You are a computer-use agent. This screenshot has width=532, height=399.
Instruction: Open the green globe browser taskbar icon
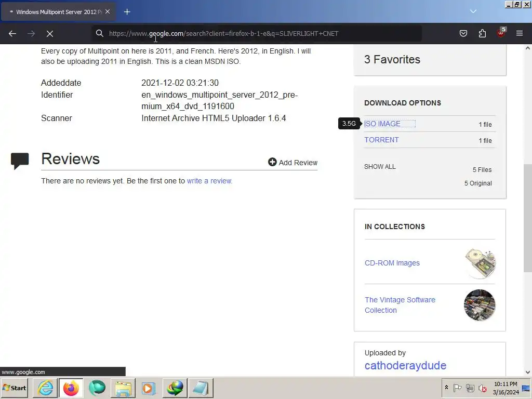click(97, 388)
